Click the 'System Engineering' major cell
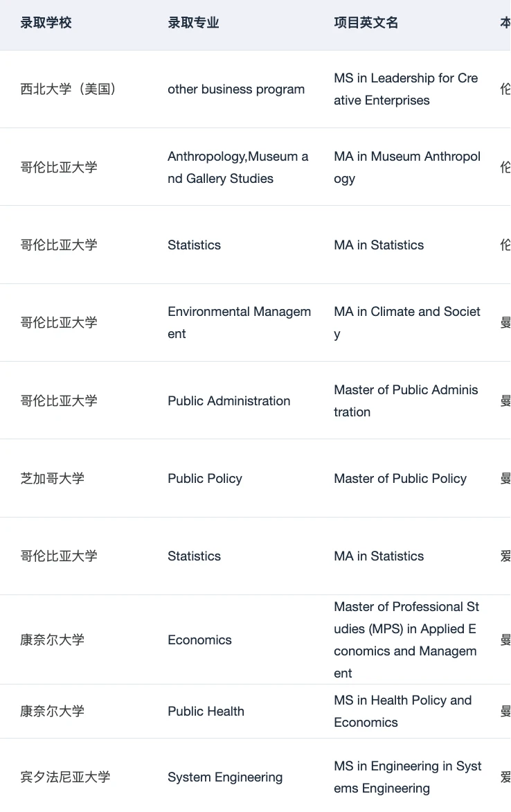Screen dimensions: 511x812 click(x=225, y=777)
